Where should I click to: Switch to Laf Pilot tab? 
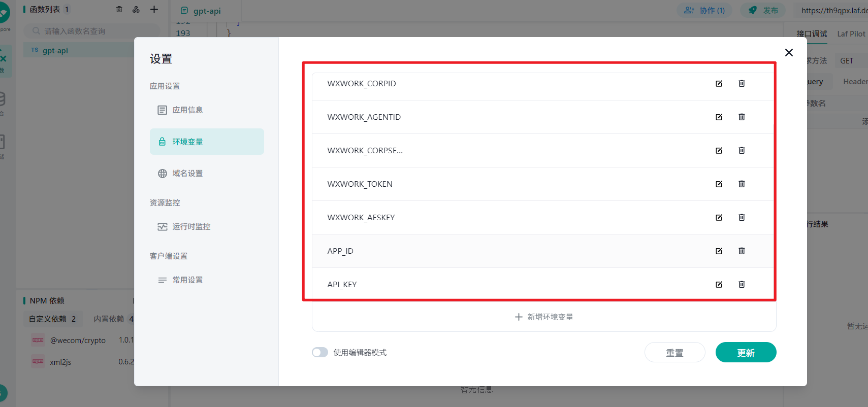coord(851,34)
